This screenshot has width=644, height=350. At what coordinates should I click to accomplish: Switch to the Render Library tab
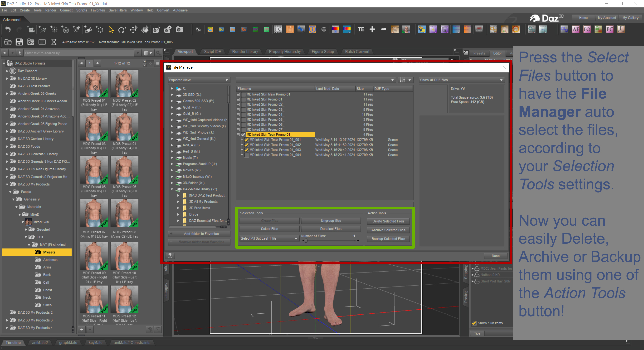(245, 52)
